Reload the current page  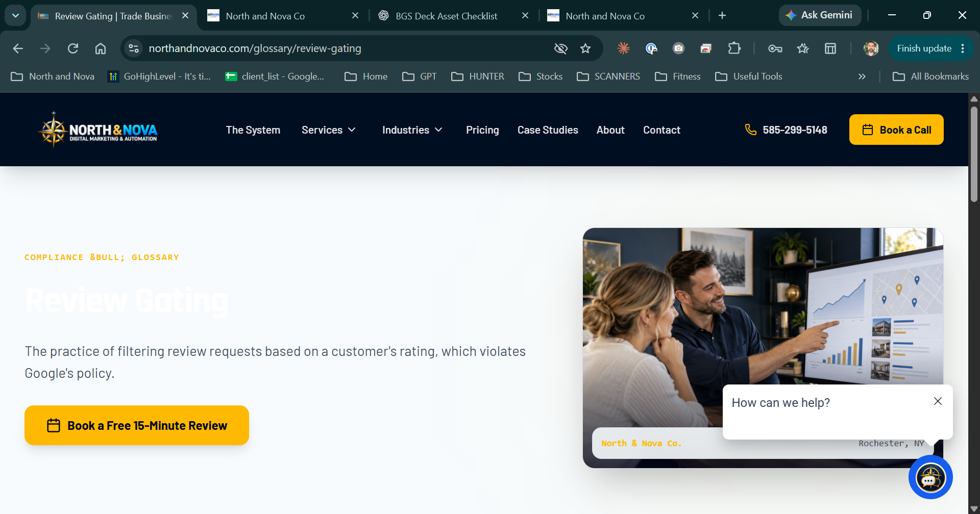tap(73, 48)
